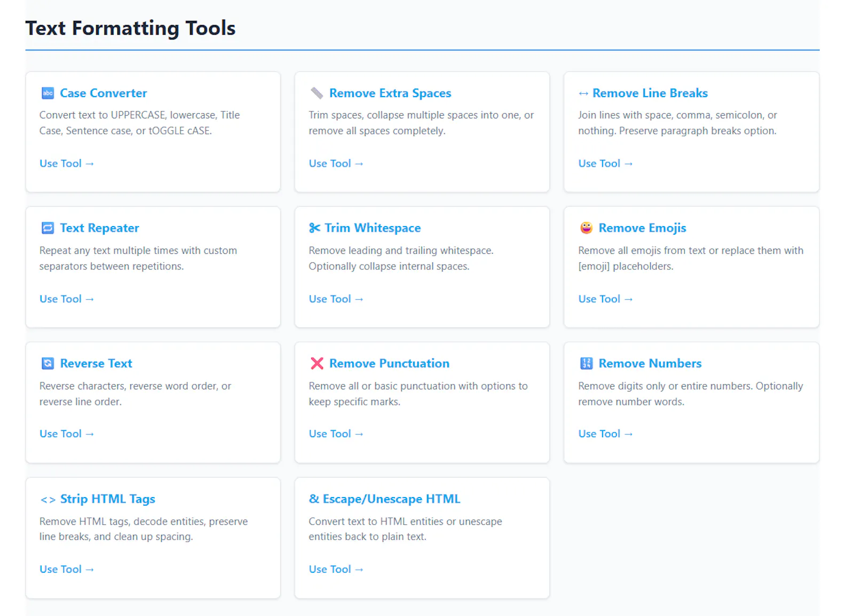Open the Reverse Text title link
Image resolution: width=854 pixels, height=616 pixels.
click(96, 364)
